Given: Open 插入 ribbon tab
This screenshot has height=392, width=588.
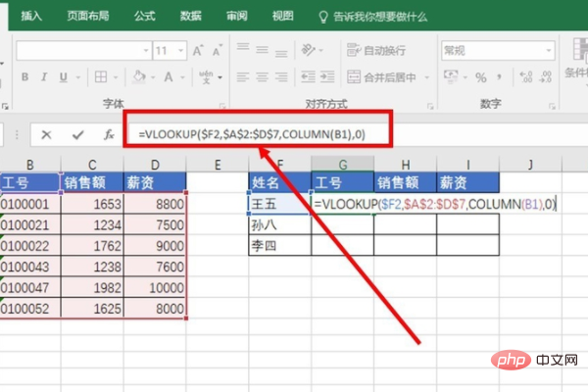Looking at the screenshot, I should (x=31, y=16).
